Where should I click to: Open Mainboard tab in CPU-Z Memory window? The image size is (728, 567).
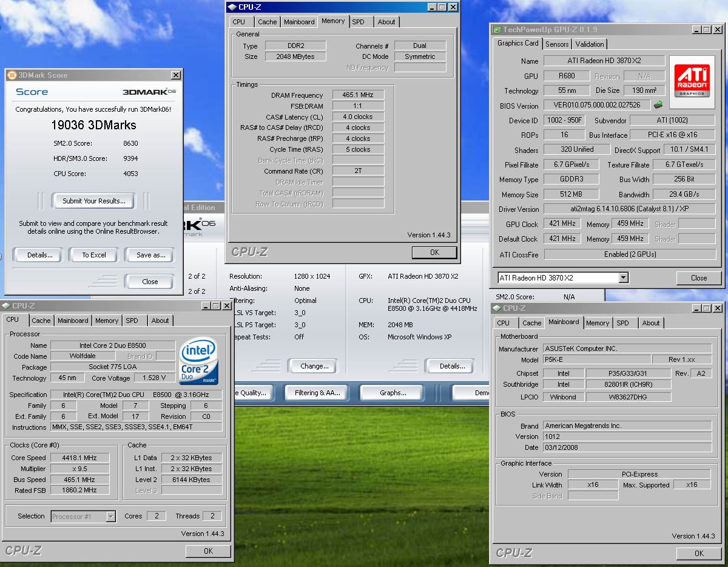pyautogui.click(x=299, y=22)
